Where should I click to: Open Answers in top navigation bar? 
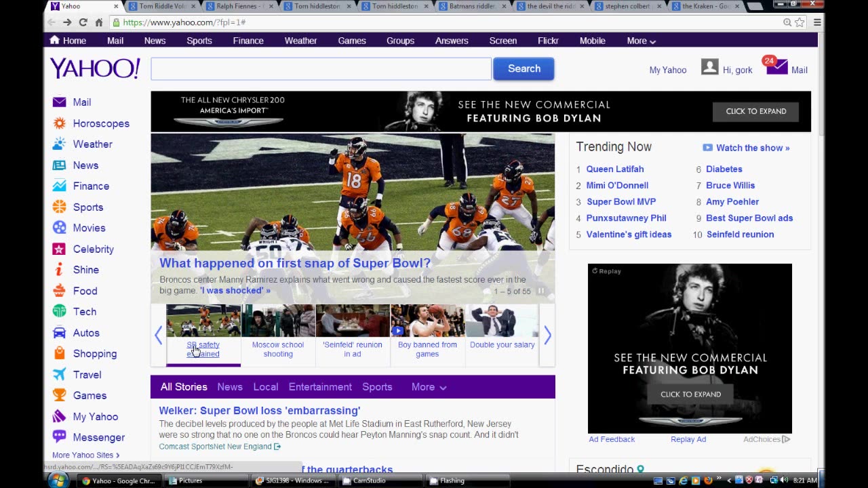click(x=452, y=41)
